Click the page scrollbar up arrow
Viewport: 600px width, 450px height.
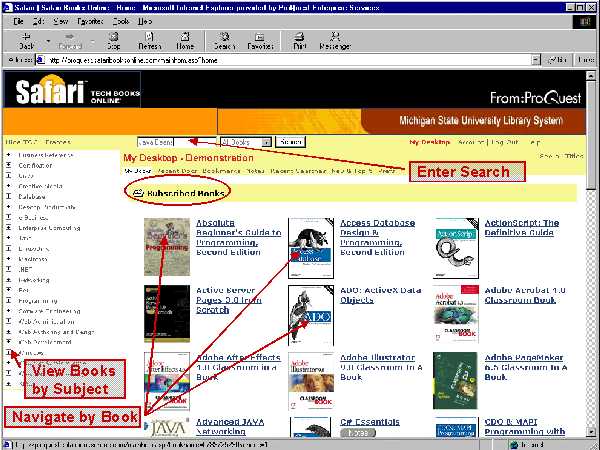click(591, 76)
